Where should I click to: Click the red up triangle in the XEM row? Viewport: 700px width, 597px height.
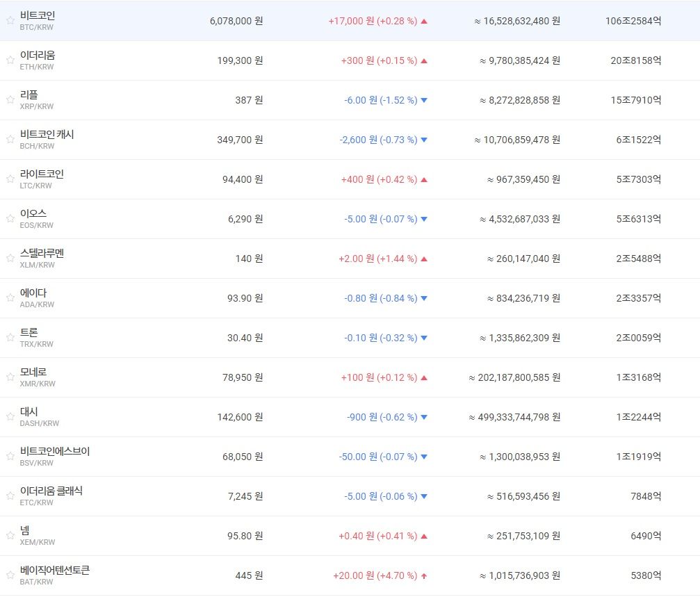pyautogui.click(x=424, y=537)
